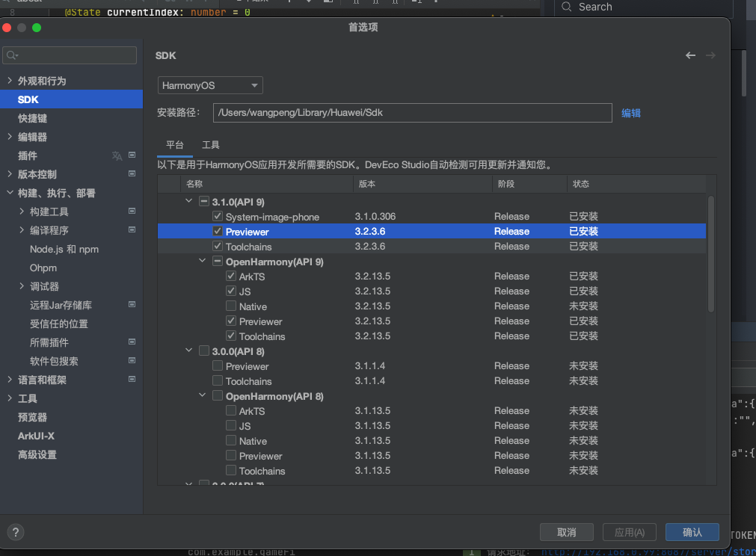Expand the 语言和框架 sidebar section
This screenshot has width=756, height=556.
pos(10,379)
